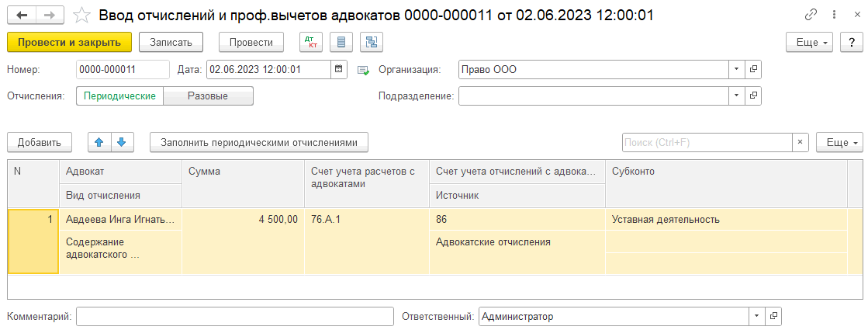Click Заполнить периодическими отчислениями button
The height and width of the screenshot is (330, 868).
(x=258, y=142)
